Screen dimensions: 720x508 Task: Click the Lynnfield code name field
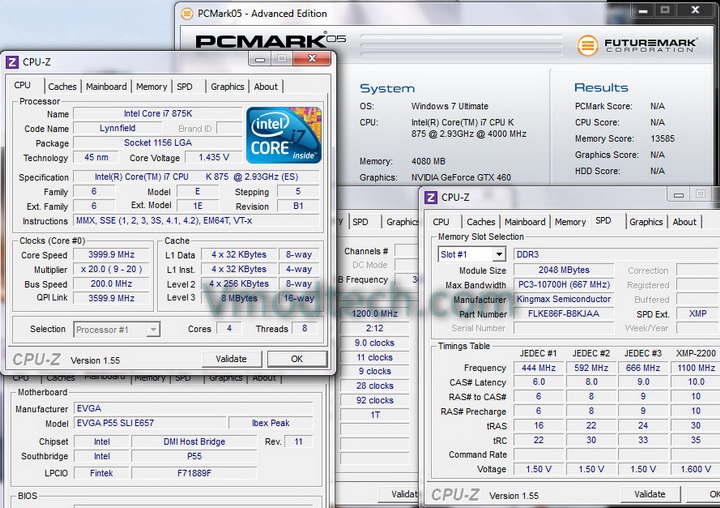click(118, 128)
